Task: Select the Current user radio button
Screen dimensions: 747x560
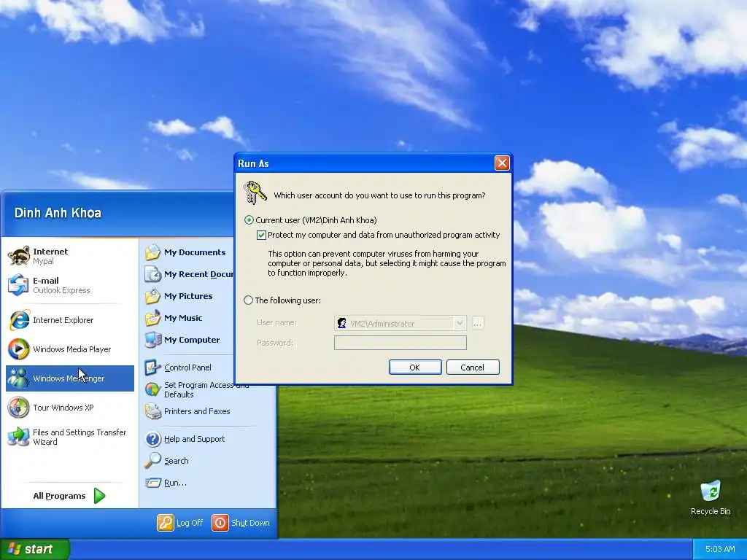Action: click(x=249, y=220)
